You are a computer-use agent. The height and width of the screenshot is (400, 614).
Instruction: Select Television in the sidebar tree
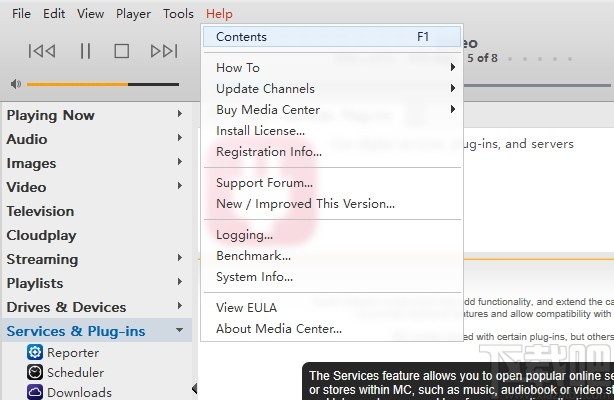tap(41, 211)
